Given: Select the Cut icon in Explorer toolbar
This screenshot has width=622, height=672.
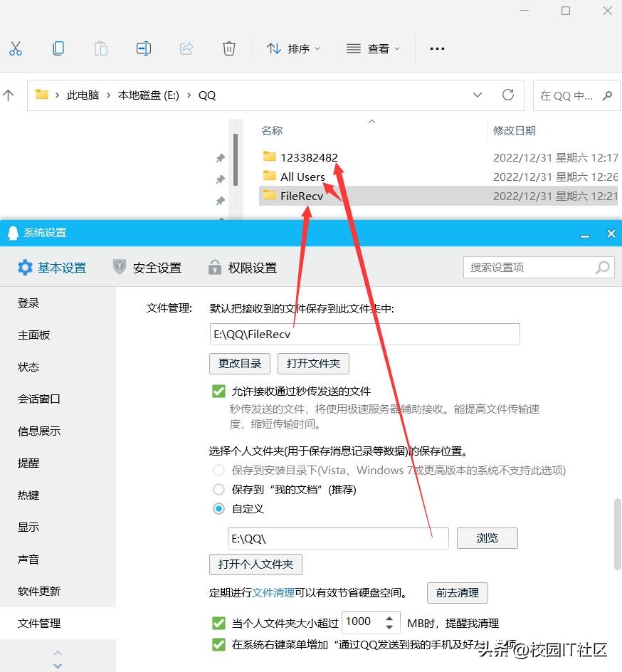Looking at the screenshot, I should click(x=16, y=48).
